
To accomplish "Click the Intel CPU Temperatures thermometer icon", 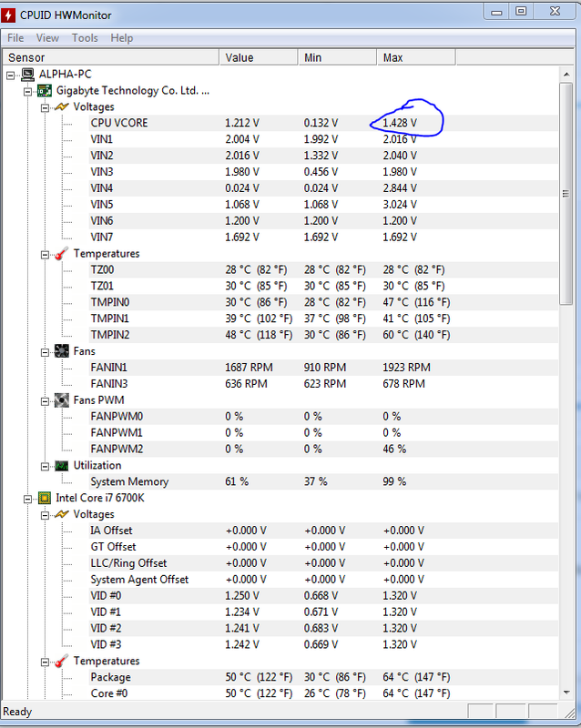I will [61, 661].
